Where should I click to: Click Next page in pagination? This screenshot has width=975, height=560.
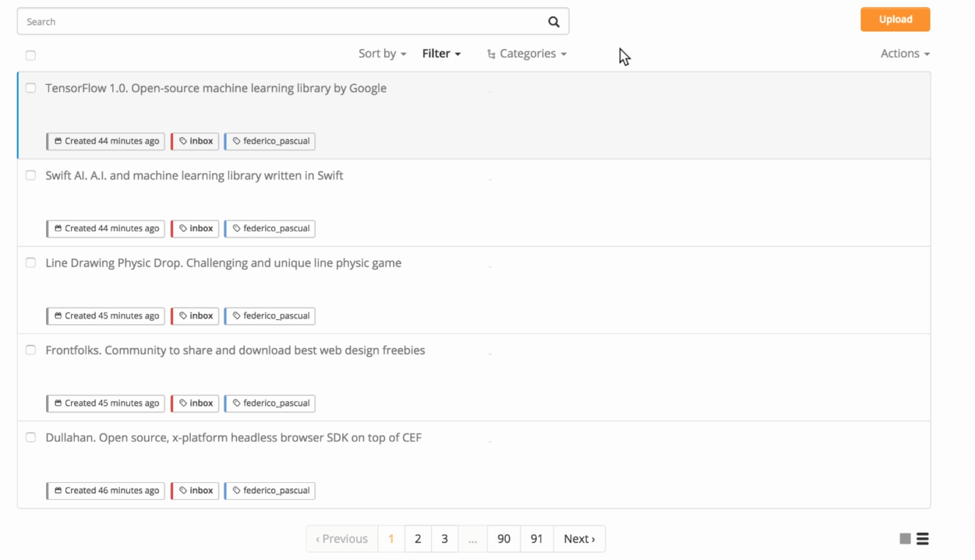click(x=579, y=539)
